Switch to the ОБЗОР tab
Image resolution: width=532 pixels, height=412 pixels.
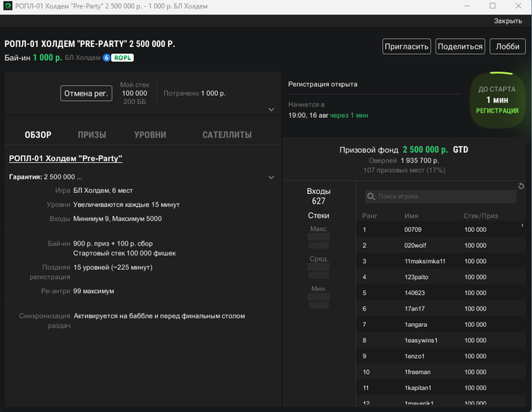(x=38, y=135)
